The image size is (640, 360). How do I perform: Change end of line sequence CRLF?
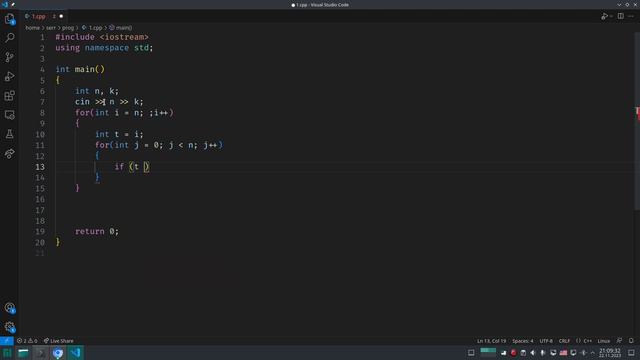564,341
